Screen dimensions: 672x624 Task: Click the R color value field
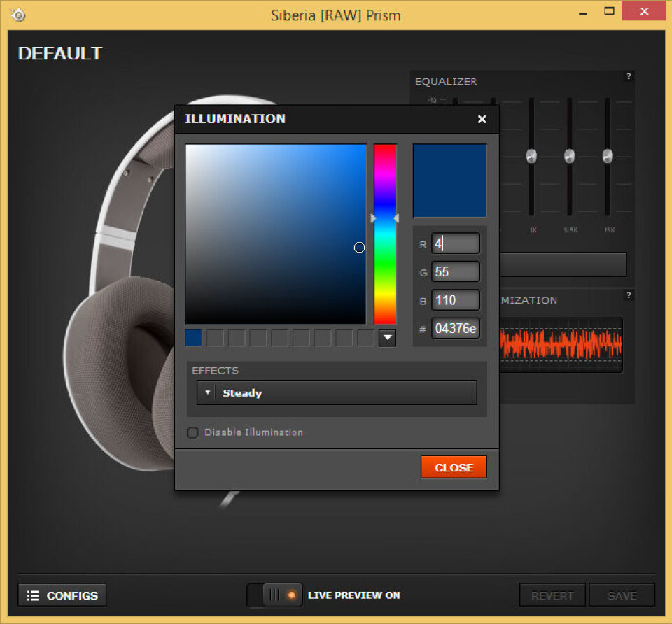456,243
